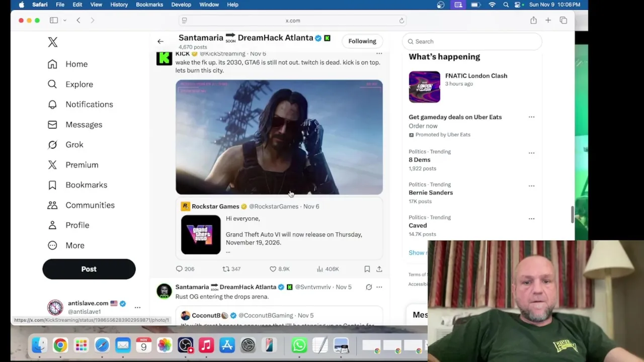Open Communities in the X sidebar
This screenshot has width=644, height=362.
[81, 205]
